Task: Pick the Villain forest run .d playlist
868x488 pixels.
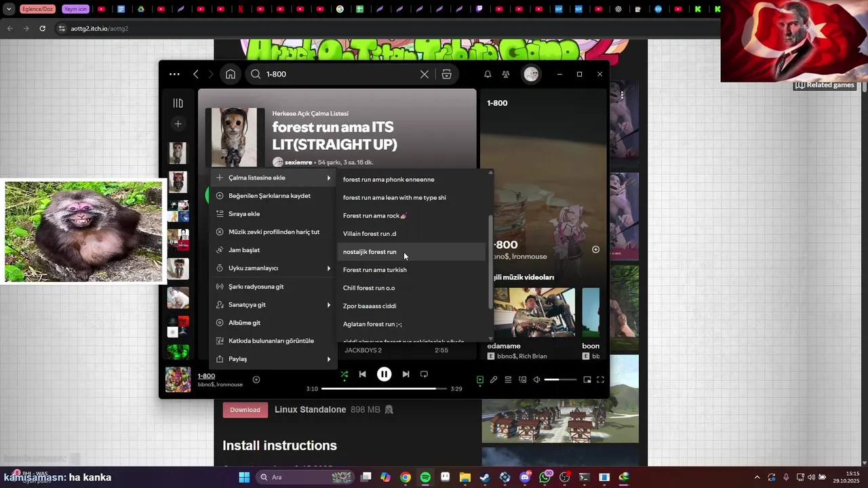Action: point(412,234)
